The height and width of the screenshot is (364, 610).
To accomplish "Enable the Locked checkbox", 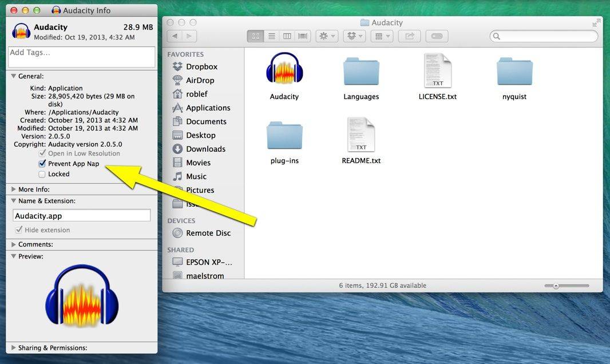I will 42,174.
